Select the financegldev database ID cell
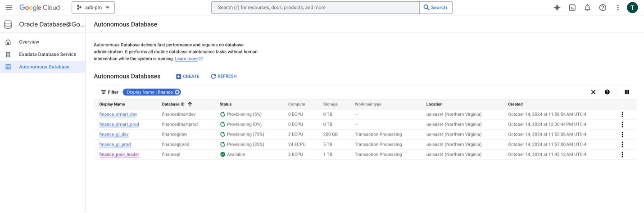 tap(175, 134)
